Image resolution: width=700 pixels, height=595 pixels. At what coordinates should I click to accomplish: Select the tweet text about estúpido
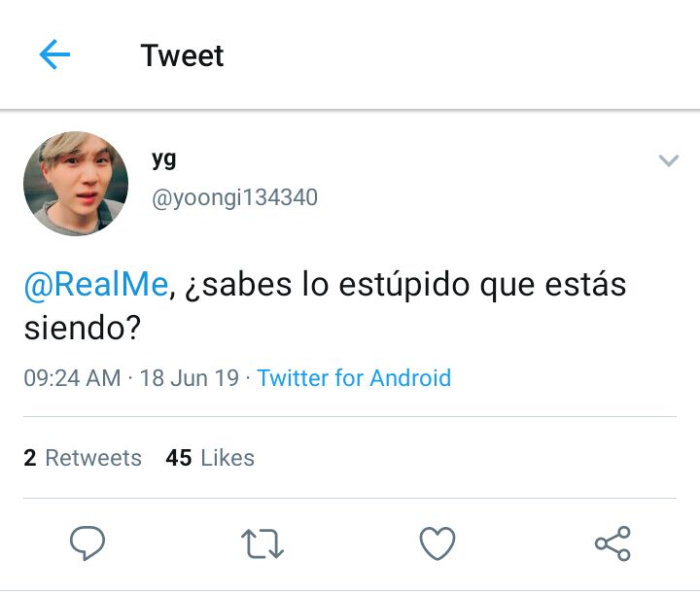[x=325, y=305]
